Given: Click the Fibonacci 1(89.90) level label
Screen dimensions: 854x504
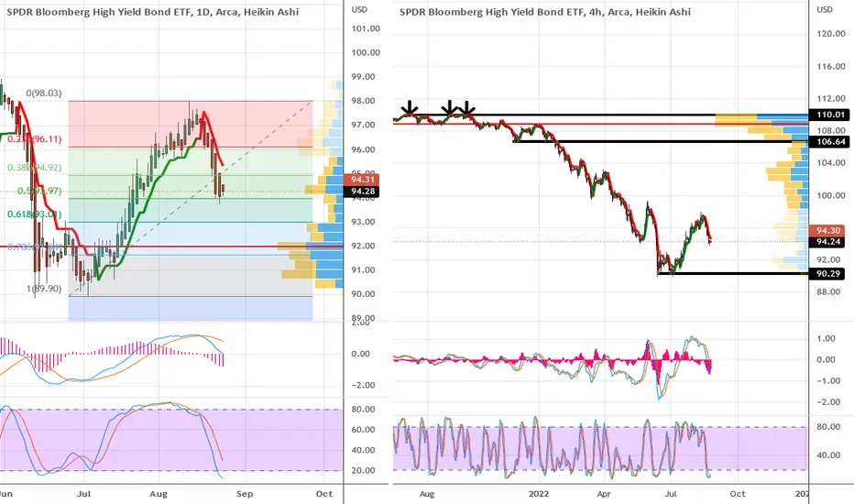Looking at the screenshot, I should tap(44, 289).
